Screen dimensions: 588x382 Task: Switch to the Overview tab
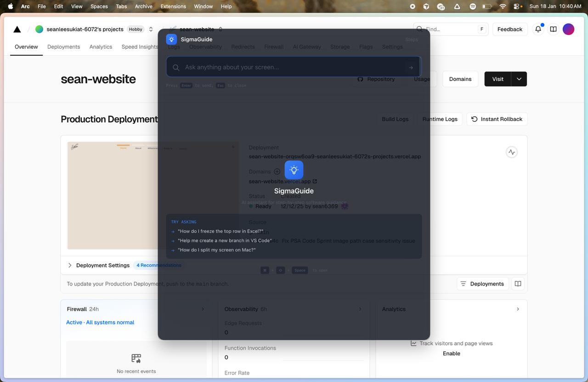[26, 47]
